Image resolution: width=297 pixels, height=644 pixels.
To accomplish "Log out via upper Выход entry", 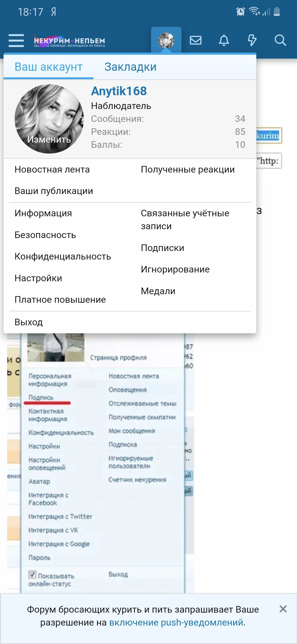I will pyautogui.click(x=29, y=322).
